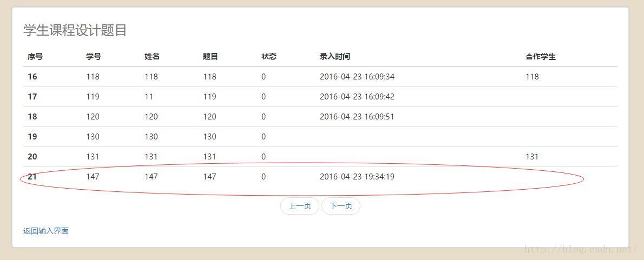
Task: Click the 学生课程设计题目 page heading
Action: point(75,30)
